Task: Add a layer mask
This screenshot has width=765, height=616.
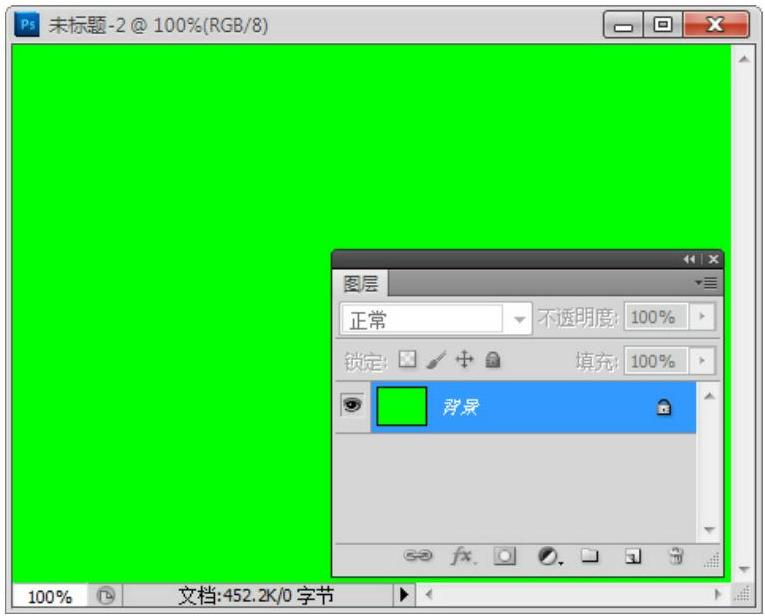Action: coord(507,556)
